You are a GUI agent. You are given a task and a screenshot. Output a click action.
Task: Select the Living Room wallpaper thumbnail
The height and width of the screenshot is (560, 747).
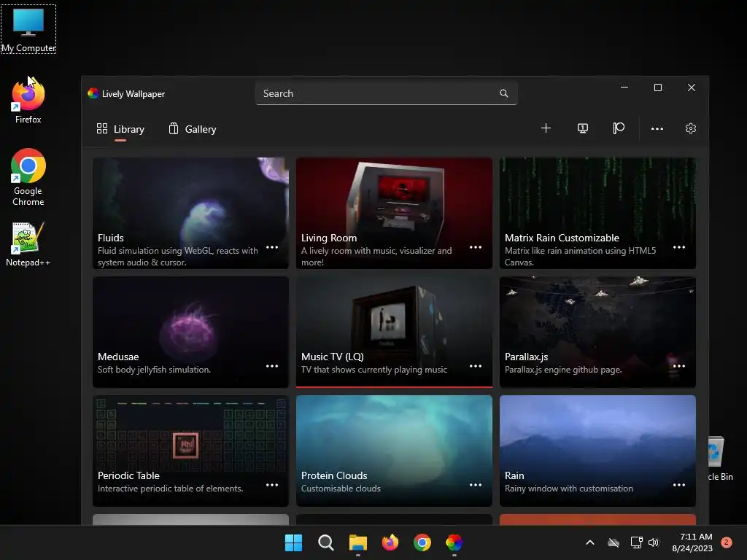394,213
